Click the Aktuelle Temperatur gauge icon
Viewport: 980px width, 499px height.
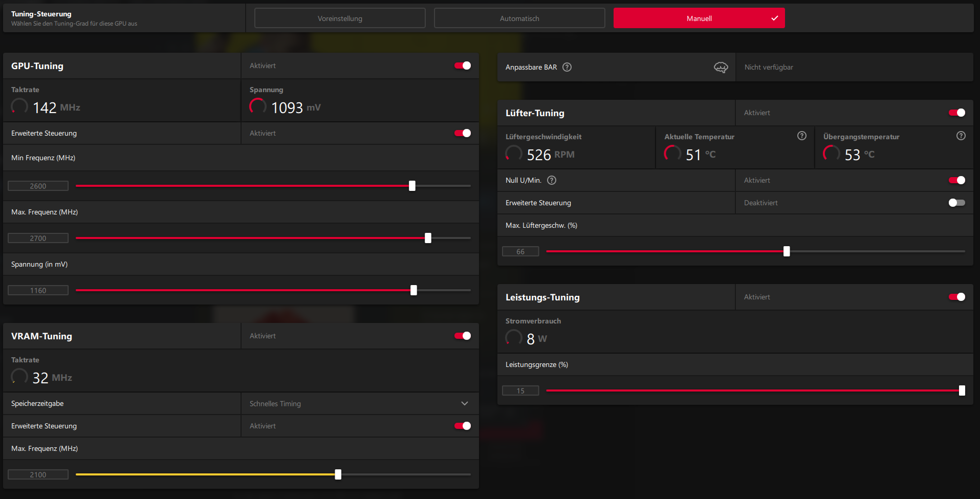672,154
